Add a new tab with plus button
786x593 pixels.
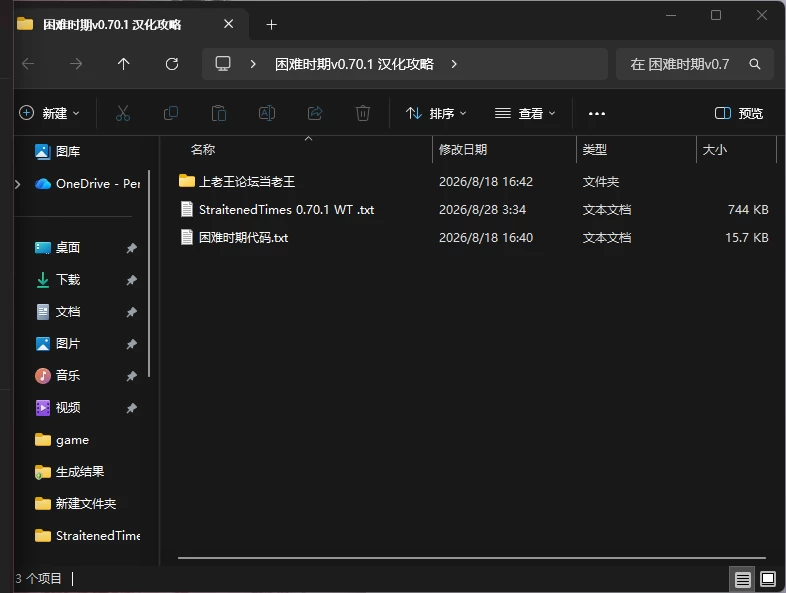coord(271,25)
